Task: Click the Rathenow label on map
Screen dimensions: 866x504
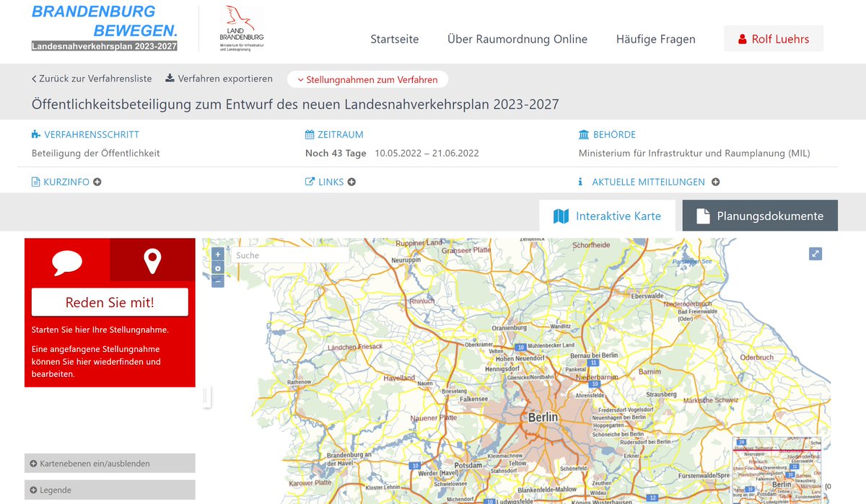Action: (299, 382)
